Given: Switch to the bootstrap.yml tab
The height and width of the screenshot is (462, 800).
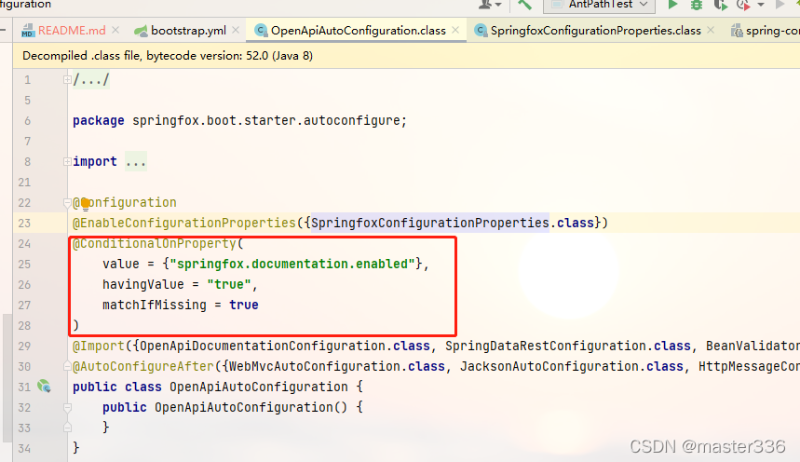Looking at the screenshot, I should [187, 31].
